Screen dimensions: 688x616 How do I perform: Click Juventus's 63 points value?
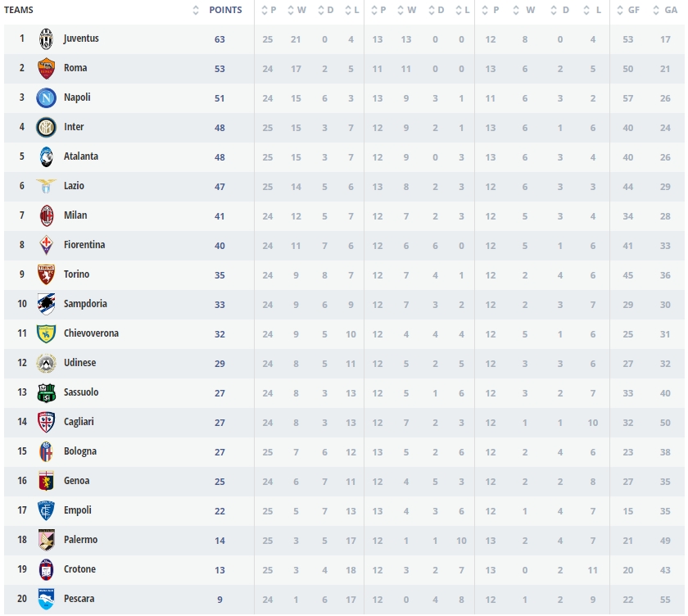click(x=220, y=39)
